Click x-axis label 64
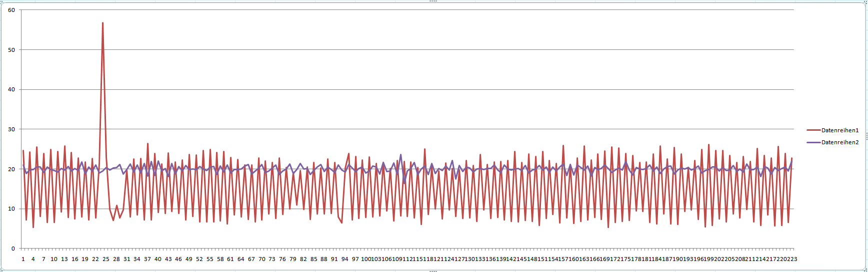868x272 pixels. pyautogui.click(x=241, y=259)
